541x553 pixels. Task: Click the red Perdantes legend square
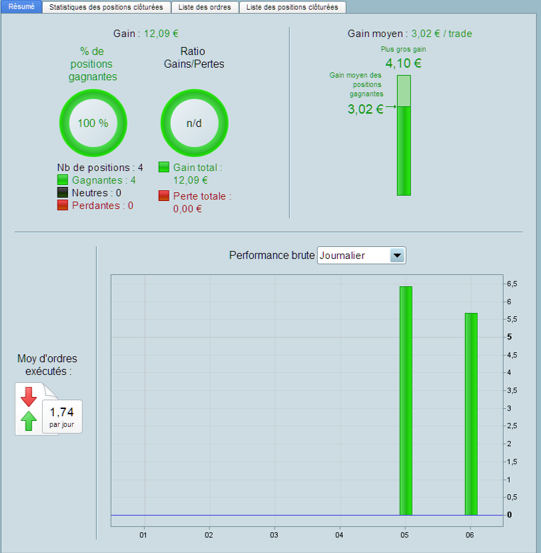click(x=62, y=205)
